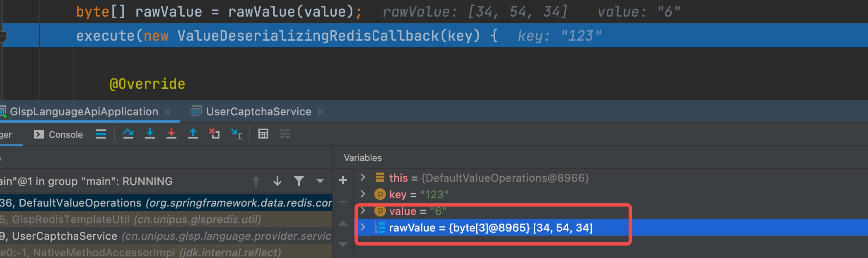Click the Force Step Into icon
Screen dimensions: 868x258
[171, 134]
